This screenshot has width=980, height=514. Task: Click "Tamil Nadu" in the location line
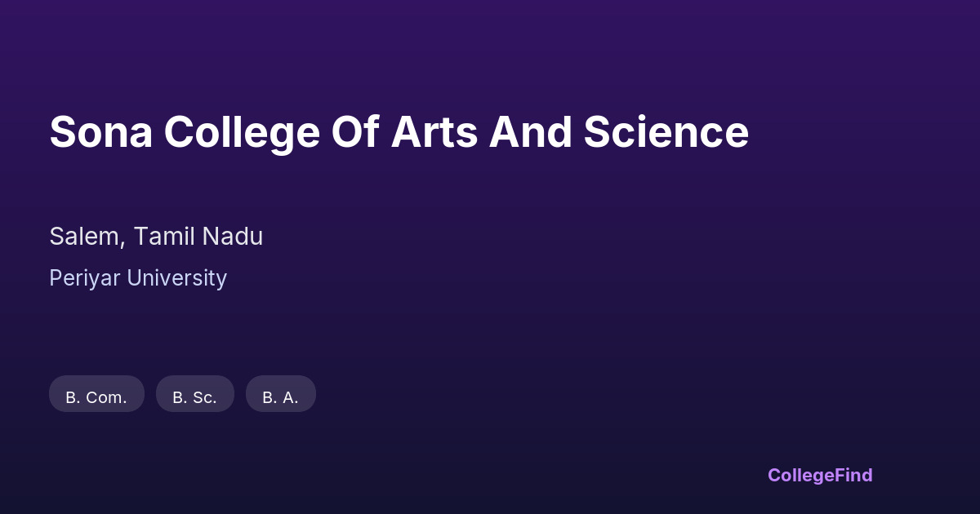pos(198,237)
